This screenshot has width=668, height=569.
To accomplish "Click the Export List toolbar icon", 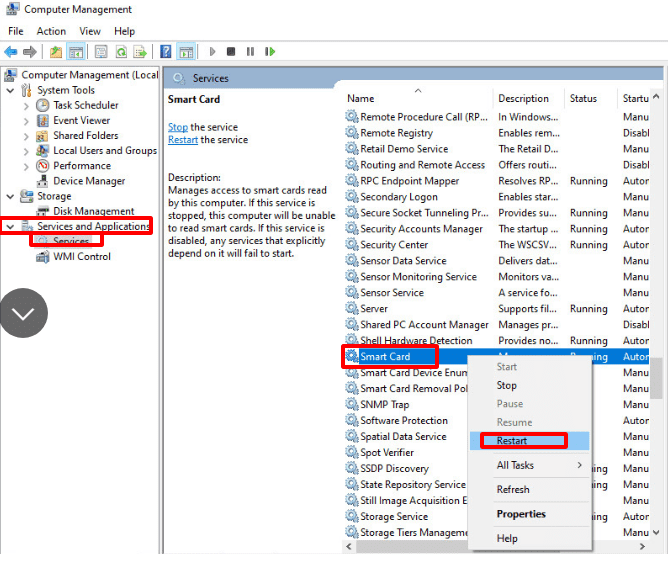I will [x=140, y=52].
